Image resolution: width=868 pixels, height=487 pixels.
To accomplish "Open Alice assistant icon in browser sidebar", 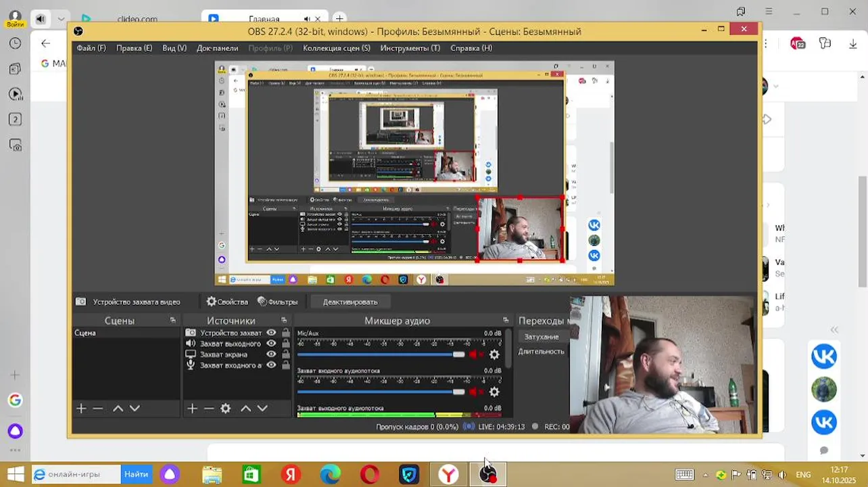I will click(x=15, y=431).
